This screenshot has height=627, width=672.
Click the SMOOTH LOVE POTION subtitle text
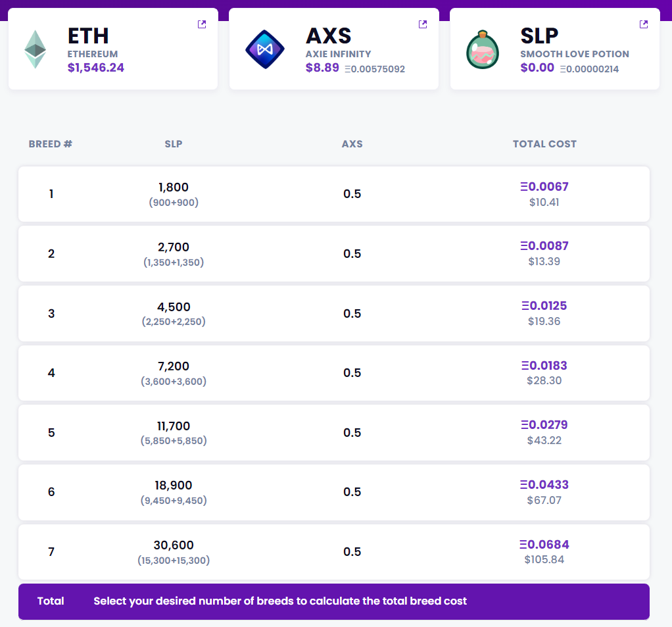coord(575,54)
